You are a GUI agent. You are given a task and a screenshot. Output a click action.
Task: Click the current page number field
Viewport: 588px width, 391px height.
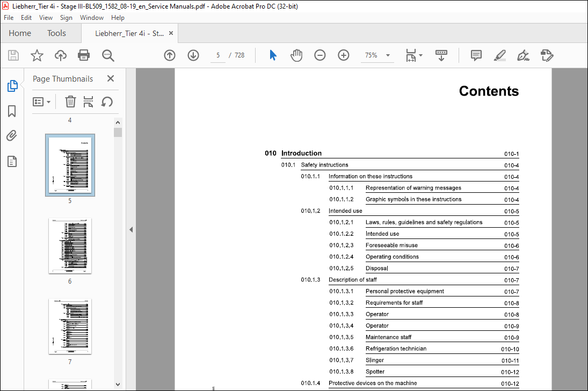pyautogui.click(x=218, y=55)
